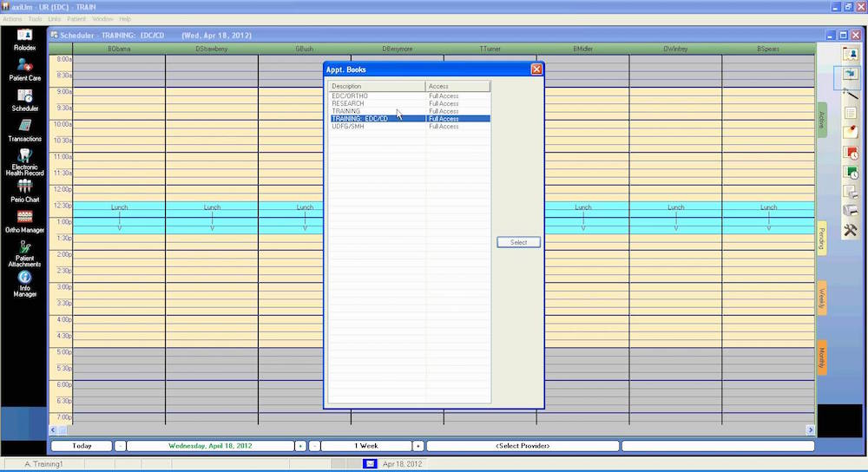Sort by the Description column header
Viewport: 868px width, 472px height.
(x=377, y=86)
